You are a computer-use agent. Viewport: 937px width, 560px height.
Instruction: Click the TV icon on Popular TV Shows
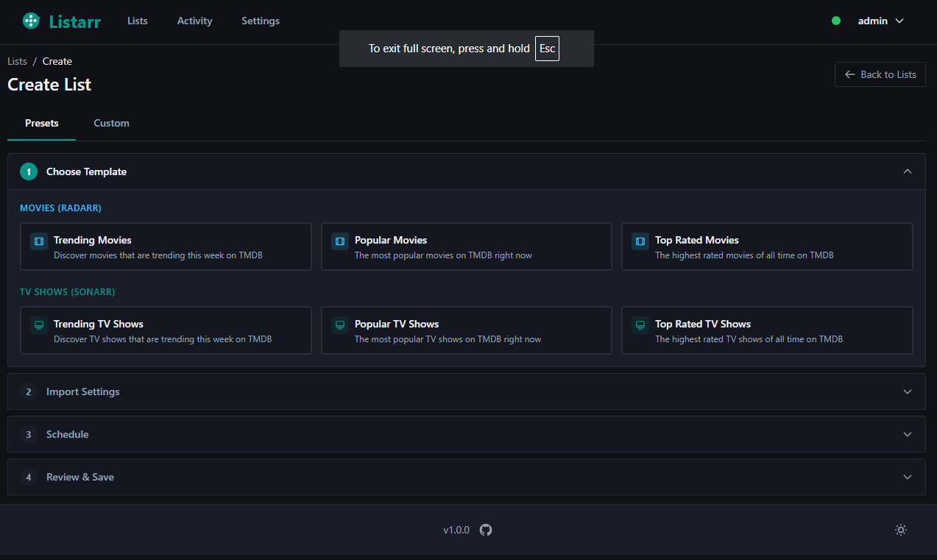pos(339,325)
